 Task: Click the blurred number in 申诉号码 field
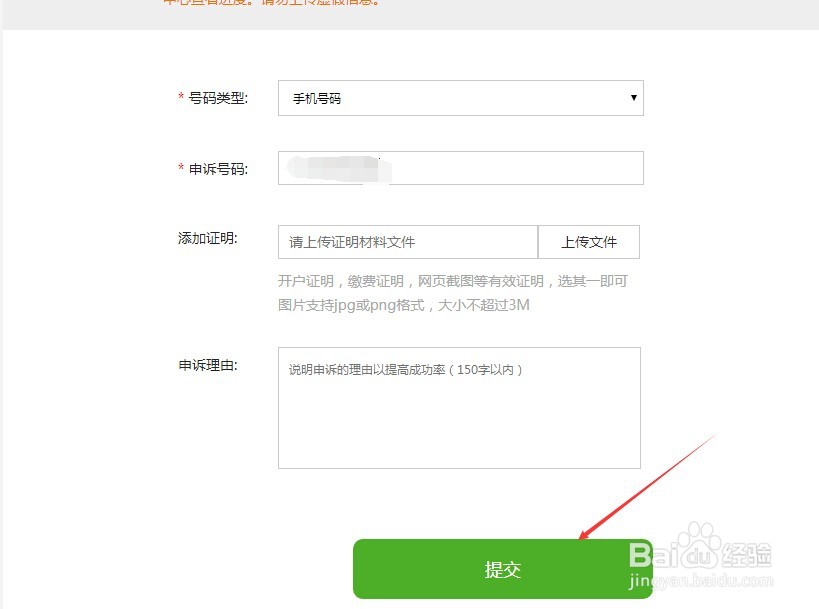[x=340, y=169]
